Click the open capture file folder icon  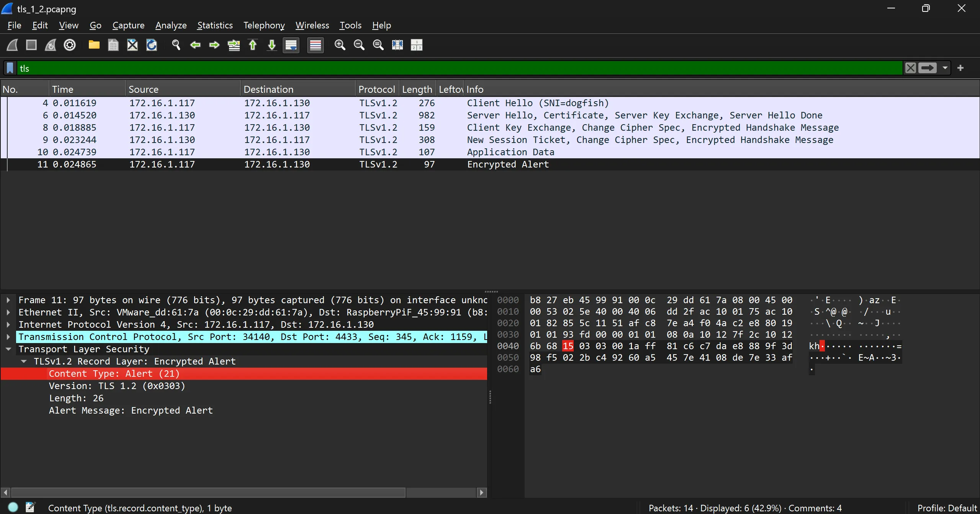pos(94,45)
